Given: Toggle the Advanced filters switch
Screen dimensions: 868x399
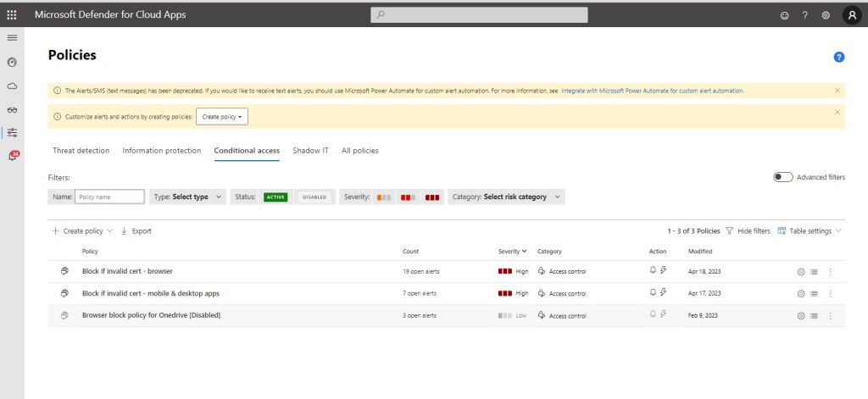Looking at the screenshot, I should [782, 177].
